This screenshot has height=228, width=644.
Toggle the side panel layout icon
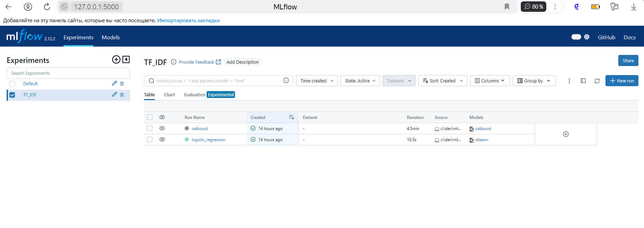583,81
